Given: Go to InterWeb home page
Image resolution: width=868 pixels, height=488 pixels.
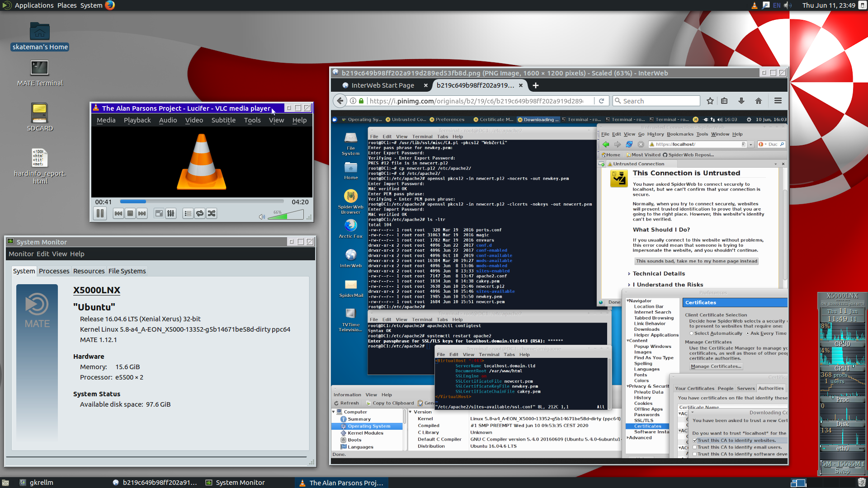Looking at the screenshot, I should click(759, 101).
